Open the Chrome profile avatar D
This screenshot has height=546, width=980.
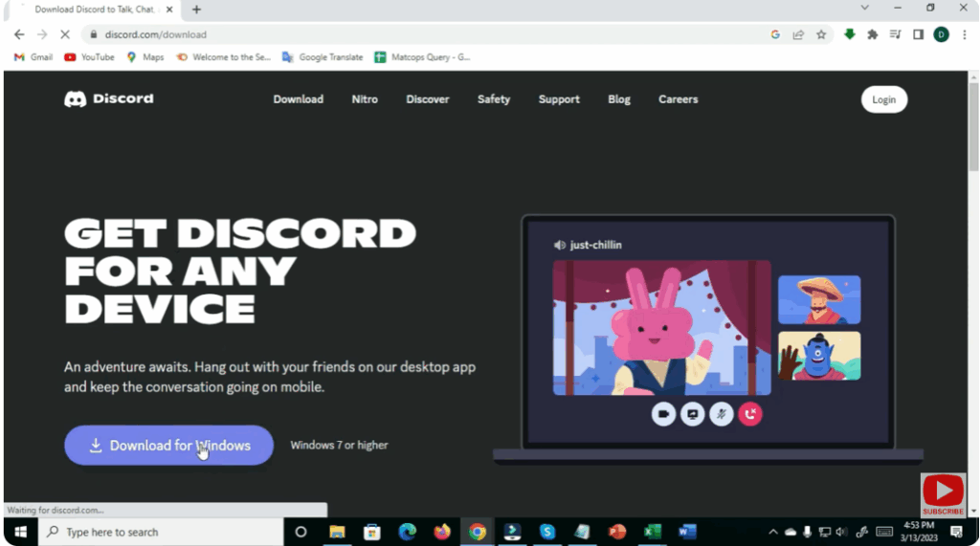click(x=942, y=34)
